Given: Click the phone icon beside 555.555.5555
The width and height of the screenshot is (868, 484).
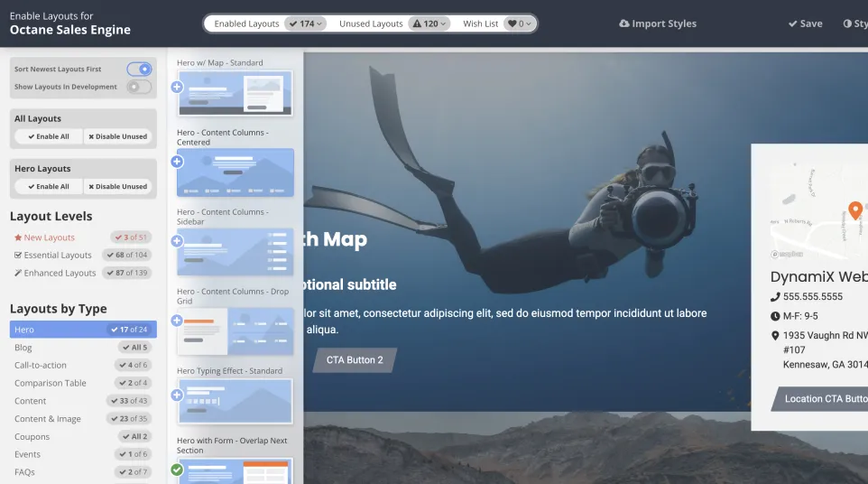Looking at the screenshot, I should [775, 297].
